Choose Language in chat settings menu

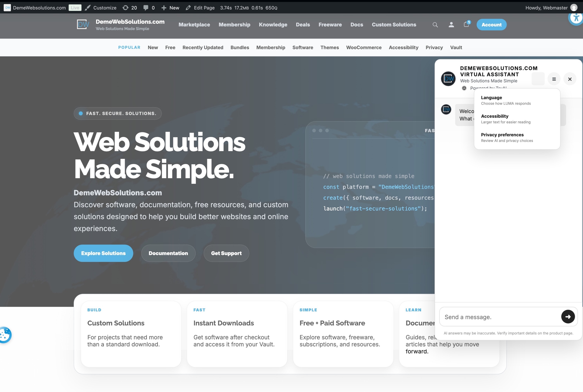(x=517, y=100)
